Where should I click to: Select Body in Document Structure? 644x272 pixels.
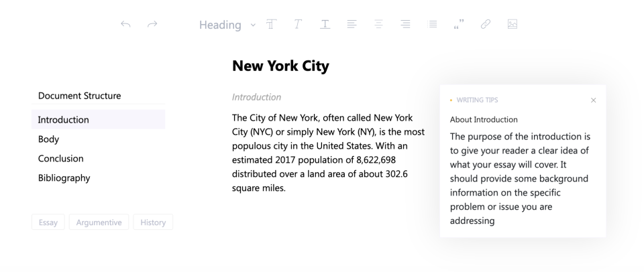coord(98,139)
